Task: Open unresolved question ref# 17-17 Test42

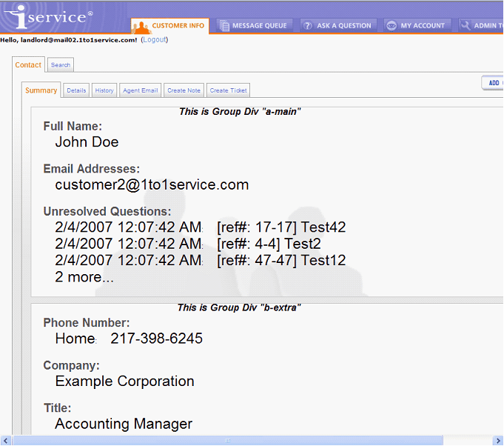Action: click(x=201, y=227)
